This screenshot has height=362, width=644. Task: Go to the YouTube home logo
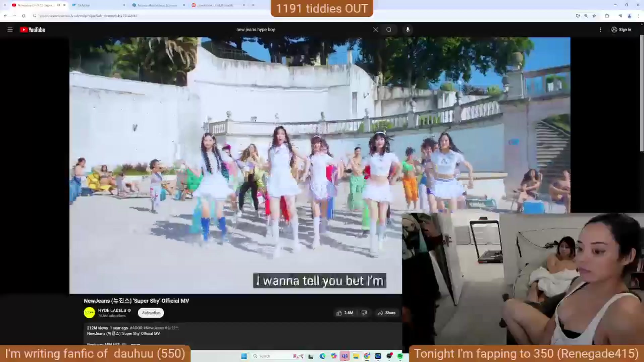point(33,29)
